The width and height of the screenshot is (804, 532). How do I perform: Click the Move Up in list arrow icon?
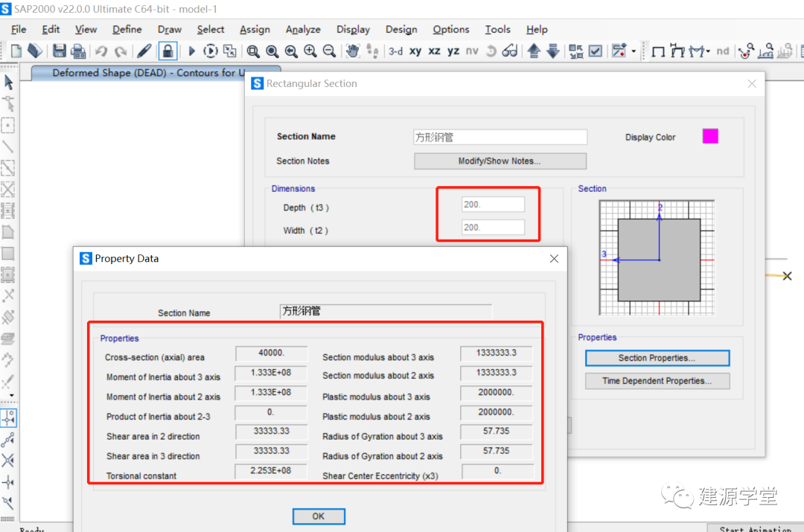click(534, 51)
